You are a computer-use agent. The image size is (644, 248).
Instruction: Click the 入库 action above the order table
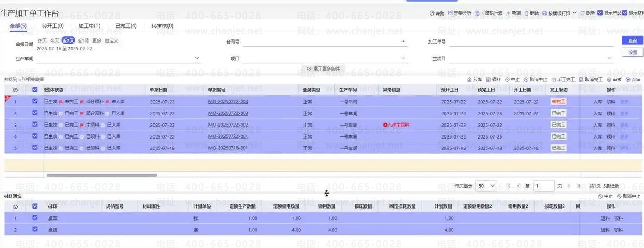(474, 80)
